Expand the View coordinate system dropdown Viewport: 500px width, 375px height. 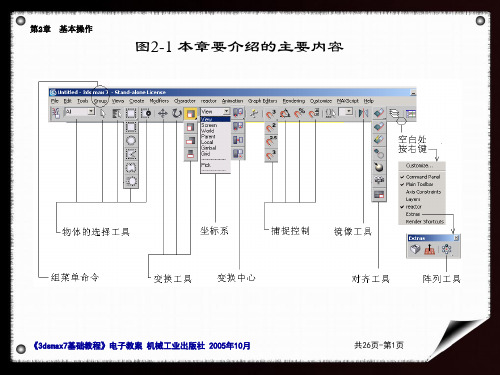215,111
